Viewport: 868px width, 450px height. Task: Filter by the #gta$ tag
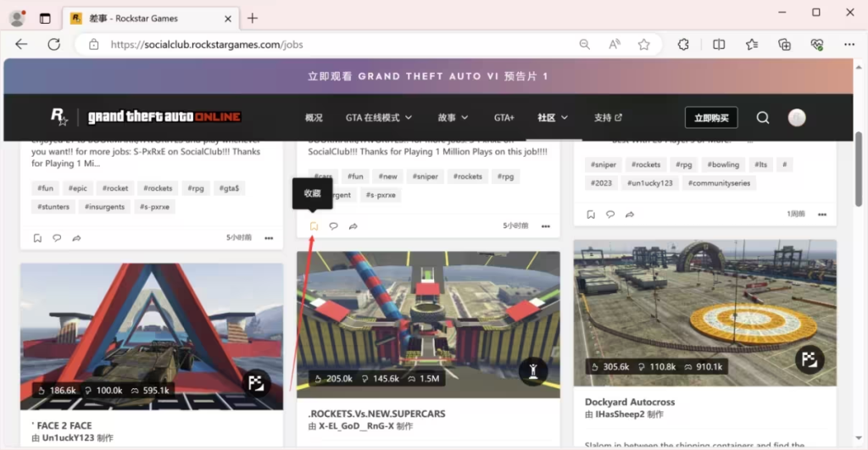(x=229, y=188)
